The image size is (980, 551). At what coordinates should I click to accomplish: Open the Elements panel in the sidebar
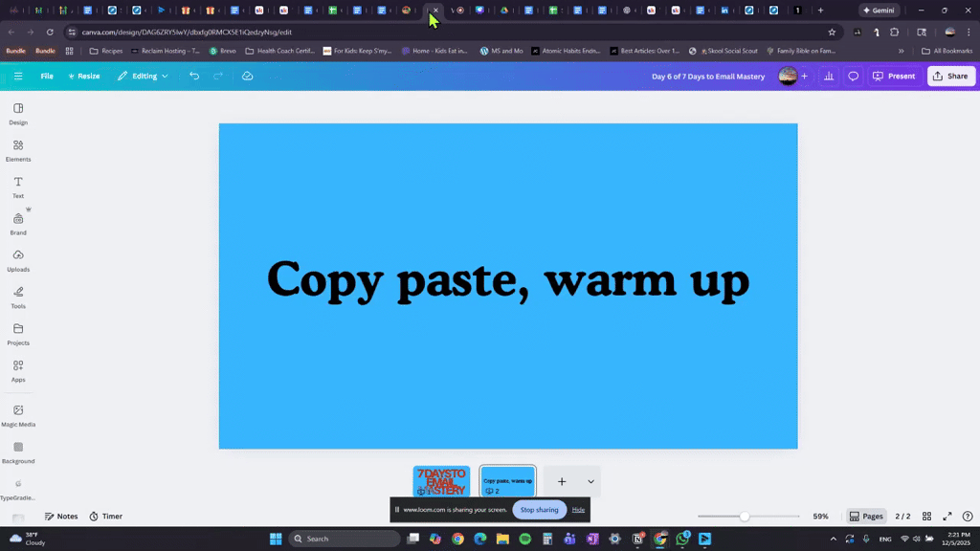tap(18, 150)
